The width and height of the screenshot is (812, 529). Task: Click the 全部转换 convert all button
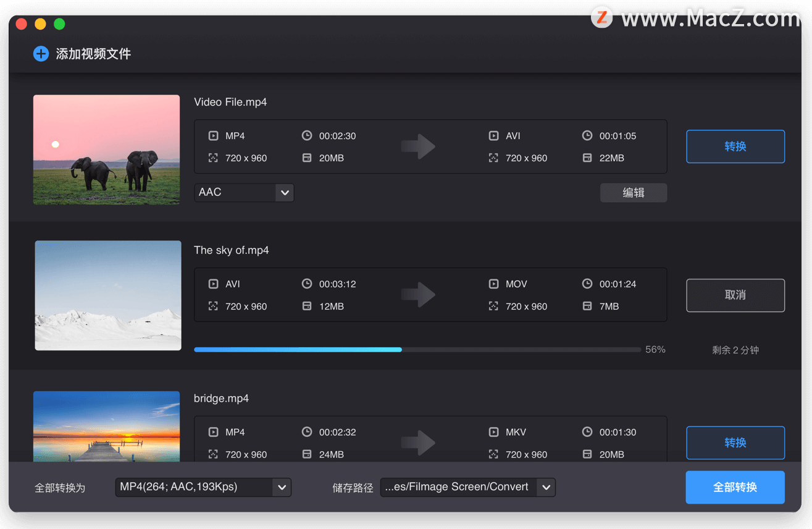click(x=735, y=487)
